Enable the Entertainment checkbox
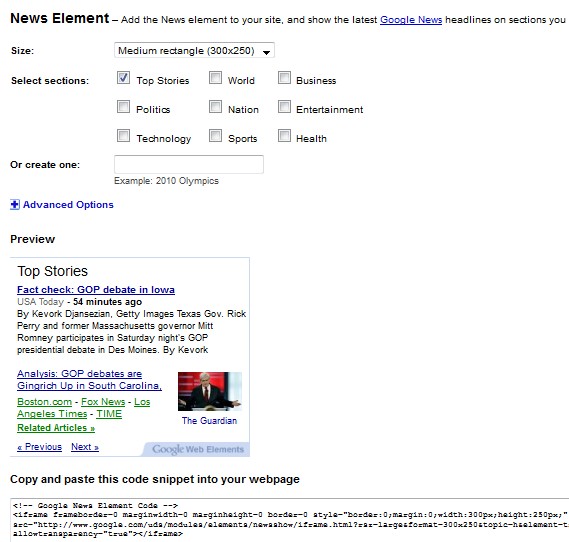The height and width of the screenshot is (542, 569). (284, 107)
